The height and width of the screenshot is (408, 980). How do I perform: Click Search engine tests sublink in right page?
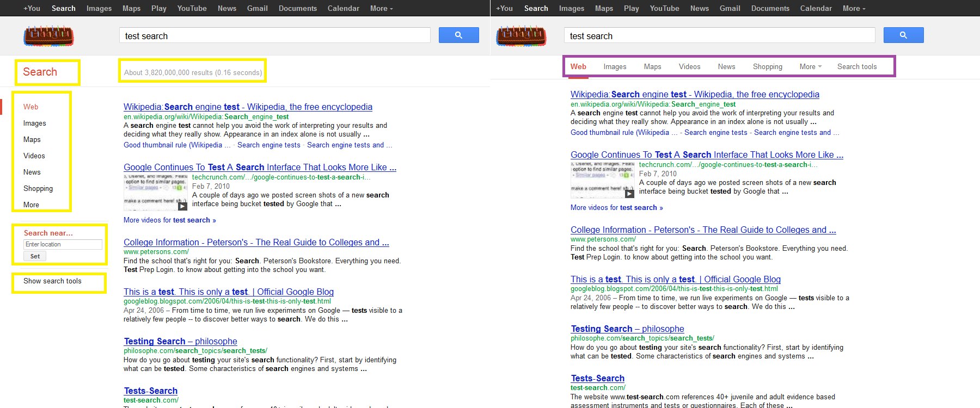[x=715, y=132]
